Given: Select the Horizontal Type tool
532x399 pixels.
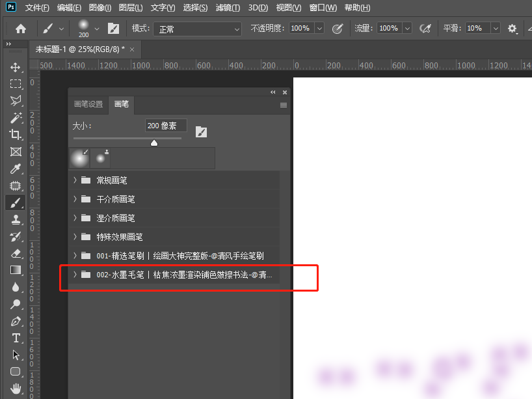Looking at the screenshot, I should [15, 338].
